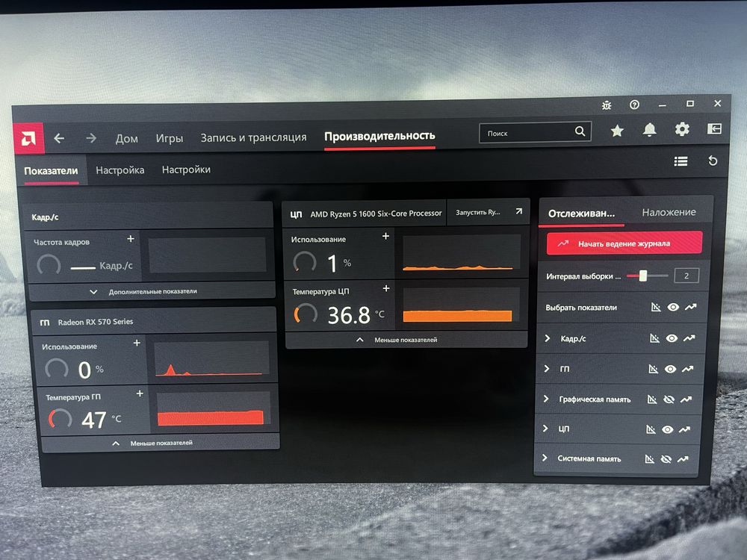Toggle eye visibility for ГП row

click(670, 369)
